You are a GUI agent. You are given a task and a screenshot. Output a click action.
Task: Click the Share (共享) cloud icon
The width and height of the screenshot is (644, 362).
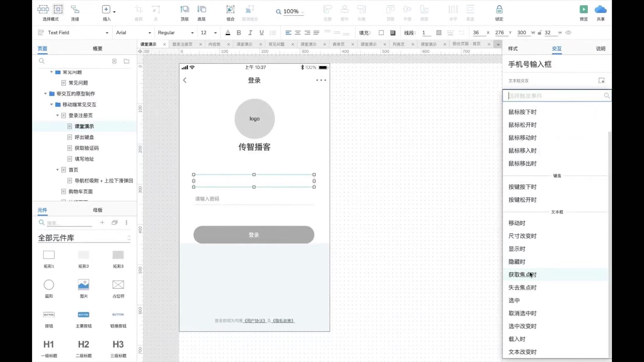tap(600, 10)
